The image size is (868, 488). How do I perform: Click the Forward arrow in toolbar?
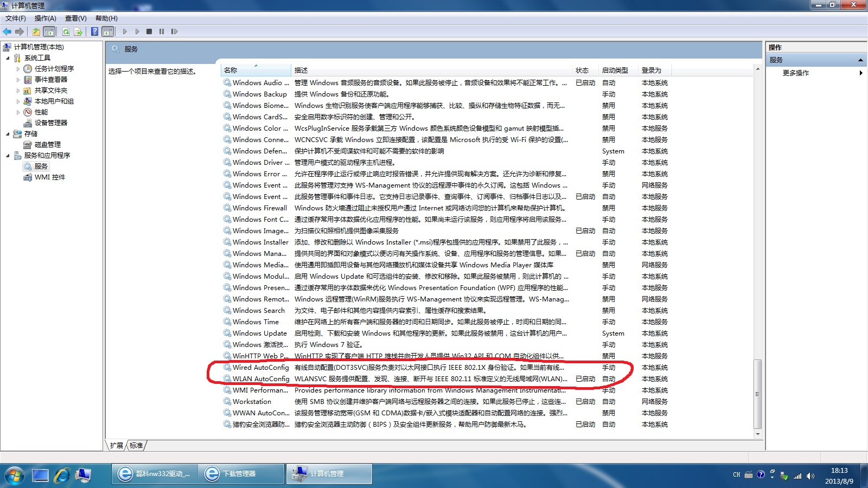(20, 31)
